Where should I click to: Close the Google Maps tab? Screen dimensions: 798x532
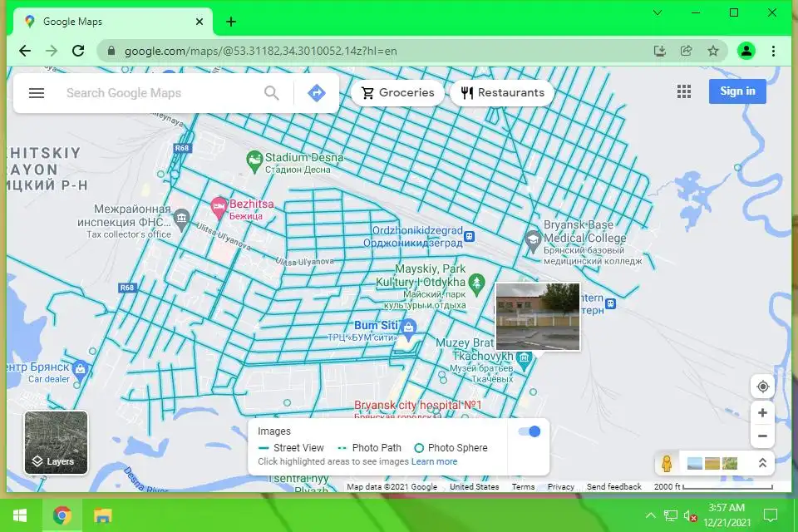pos(199,22)
